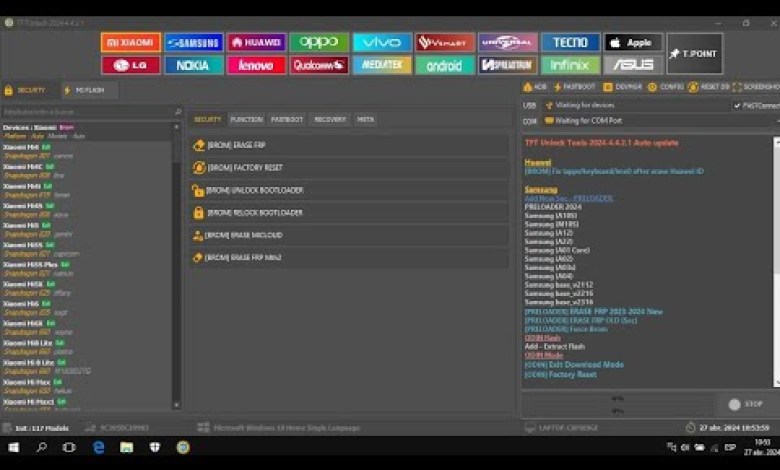
Task: Select the Vivo brand logo button
Action: pyautogui.click(x=382, y=43)
